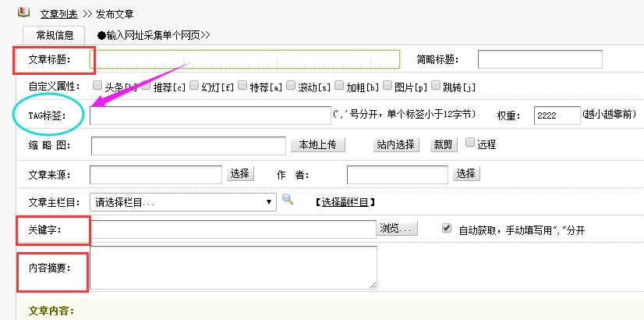
Task: Click into the TAG标签 input field
Action: [210, 116]
